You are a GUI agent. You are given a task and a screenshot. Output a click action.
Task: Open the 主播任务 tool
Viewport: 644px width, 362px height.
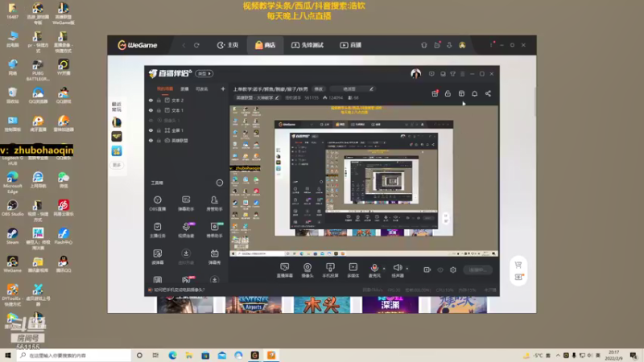click(x=157, y=230)
